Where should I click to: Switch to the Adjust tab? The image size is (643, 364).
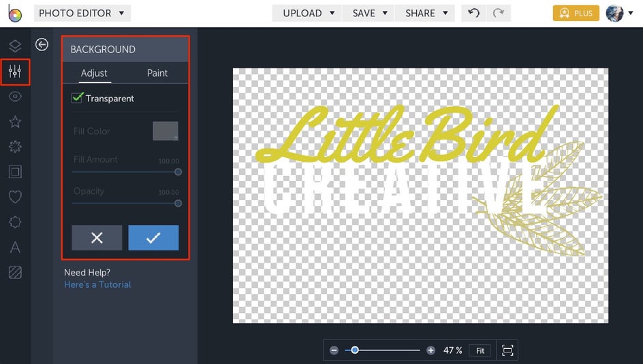pos(94,73)
